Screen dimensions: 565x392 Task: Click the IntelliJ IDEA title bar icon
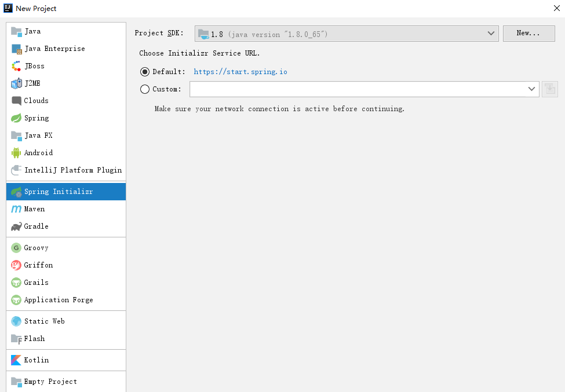tap(8, 8)
